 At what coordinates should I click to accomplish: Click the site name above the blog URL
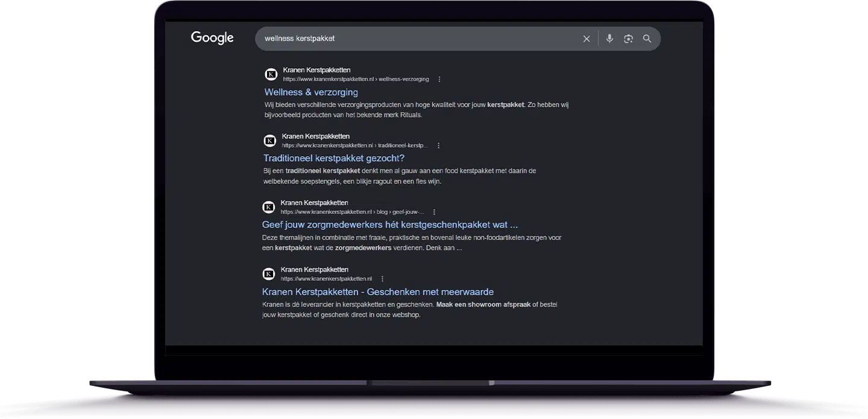pyautogui.click(x=314, y=203)
